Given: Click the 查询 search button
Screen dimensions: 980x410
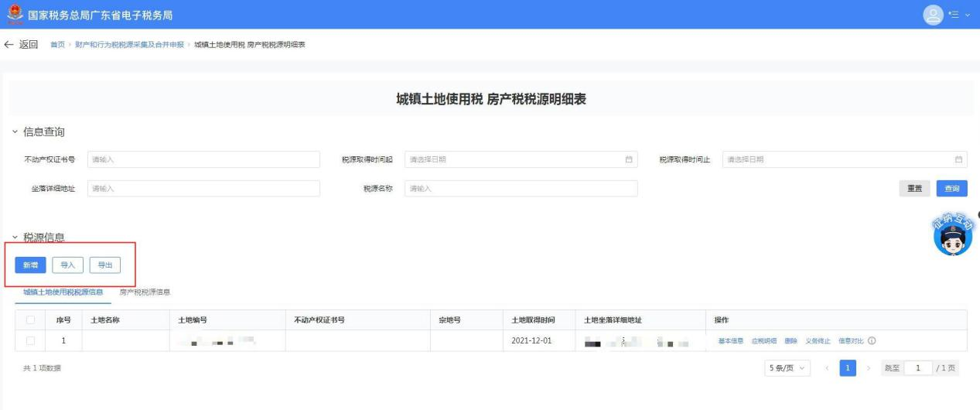Looking at the screenshot, I should (951, 189).
